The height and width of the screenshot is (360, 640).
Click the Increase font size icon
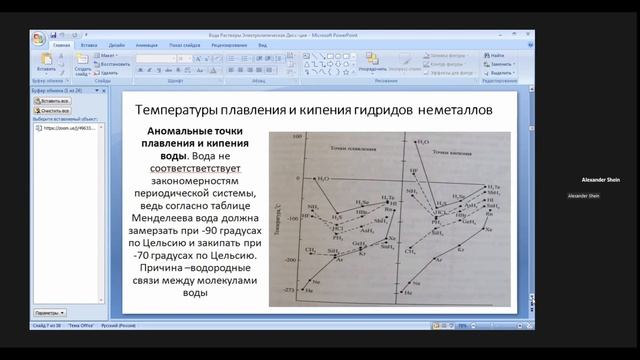198,59
